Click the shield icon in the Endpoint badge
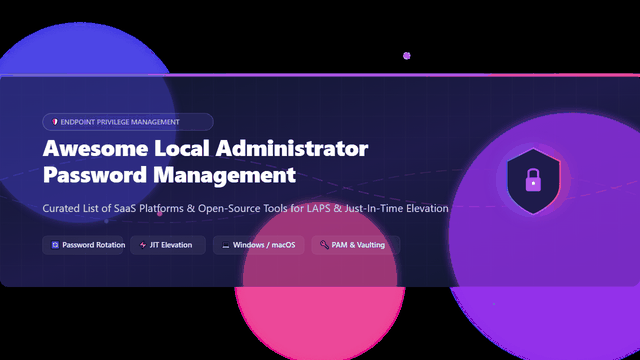640x360 pixels. click(x=55, y=122)
